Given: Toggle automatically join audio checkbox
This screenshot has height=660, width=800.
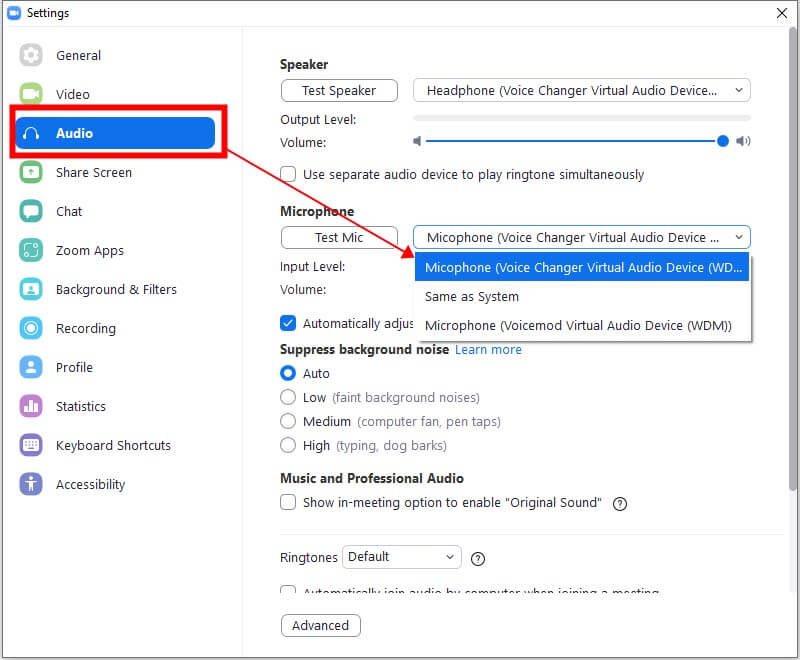Looking at the screenshot, I should tap(288, 589).
